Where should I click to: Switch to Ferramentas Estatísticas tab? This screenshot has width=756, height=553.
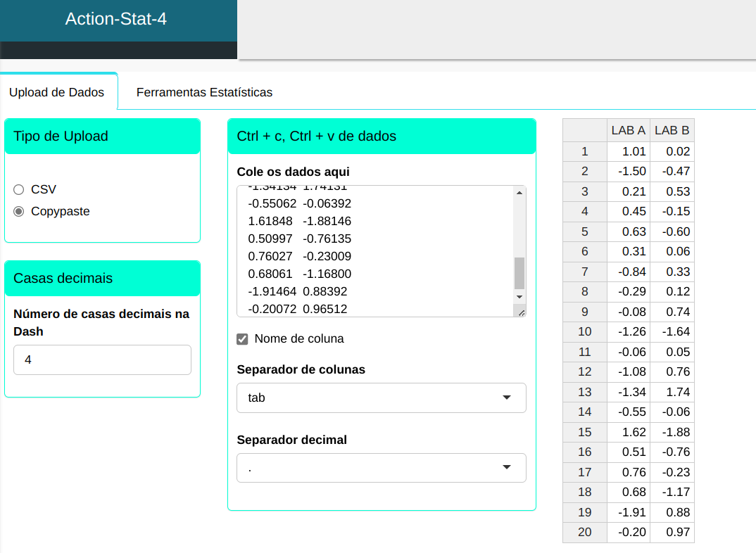pyautogui.click(x=204, y=92)
